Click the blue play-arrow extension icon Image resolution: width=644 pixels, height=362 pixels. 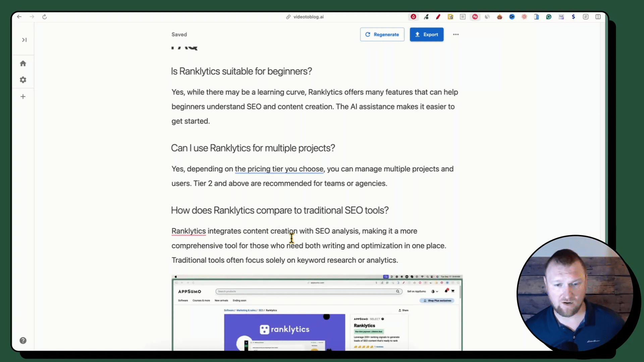pos(512,17)
